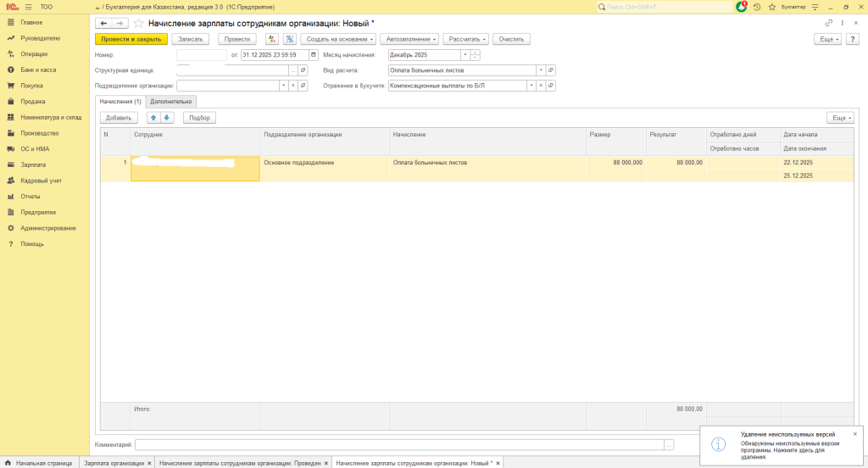Move the row up with the blue arrow
The image size is (868, 468).
pyautogui.click(x=153, y=118)
